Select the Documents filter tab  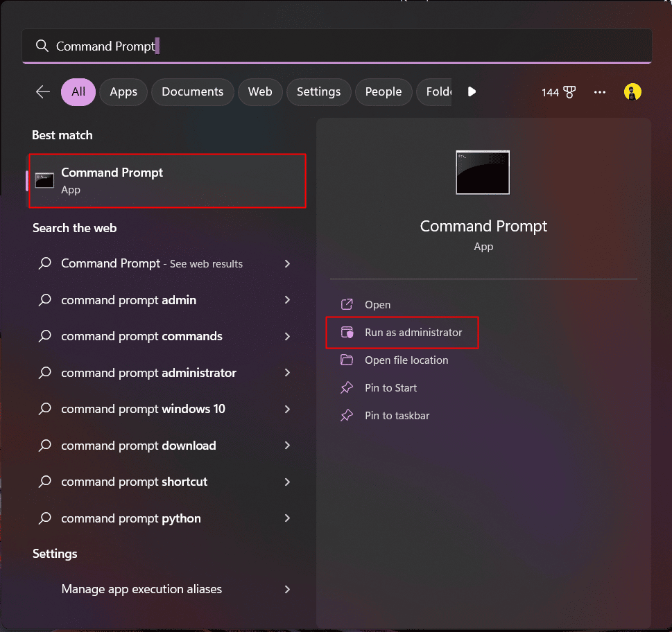[x=192, y=92]
